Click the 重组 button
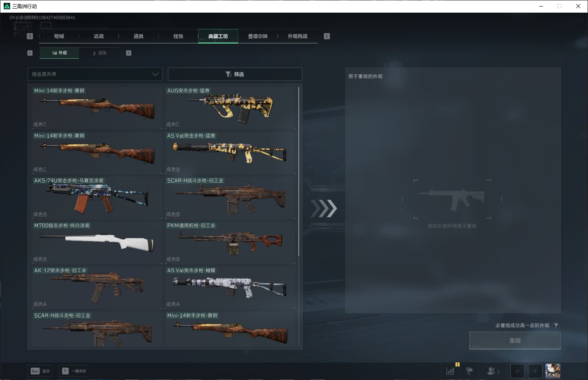The image size is (588, 380). (x=515, y=340)
